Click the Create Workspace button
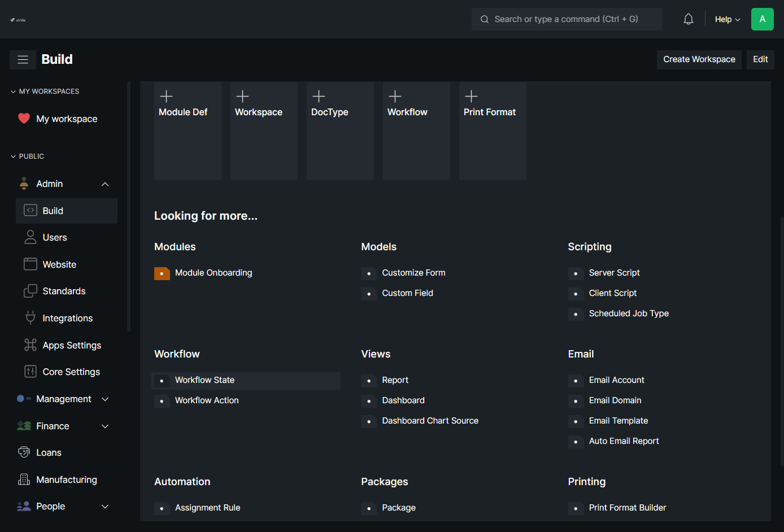784x532 pixels. click(699, 59)
